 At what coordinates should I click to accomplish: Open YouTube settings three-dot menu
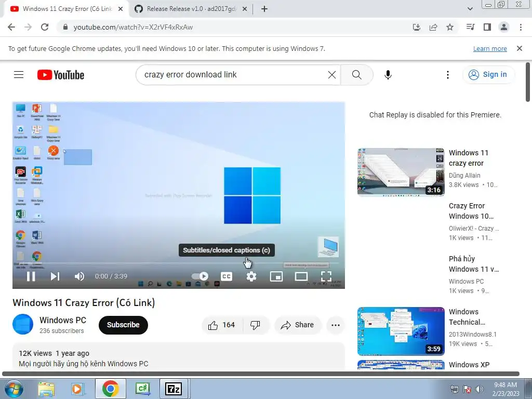[x=448, y=75]
